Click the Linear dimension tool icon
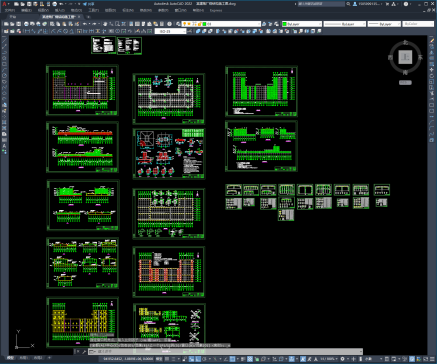 click(27, 31)
